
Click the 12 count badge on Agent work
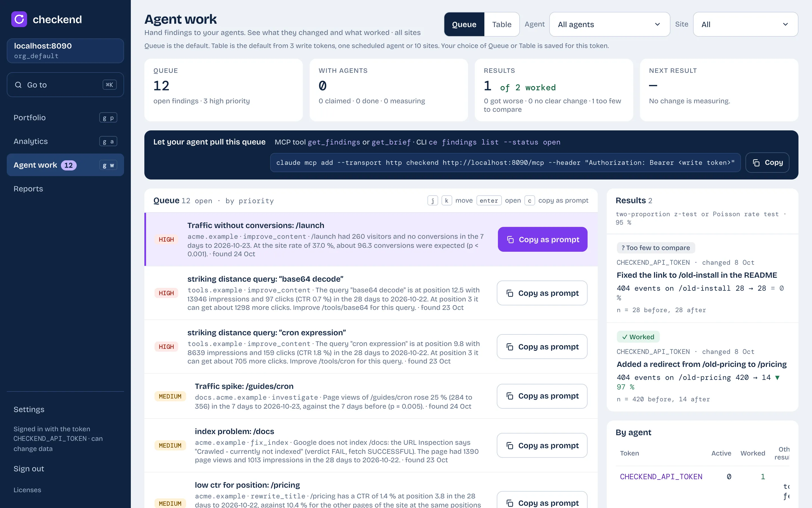coord(69,165)
